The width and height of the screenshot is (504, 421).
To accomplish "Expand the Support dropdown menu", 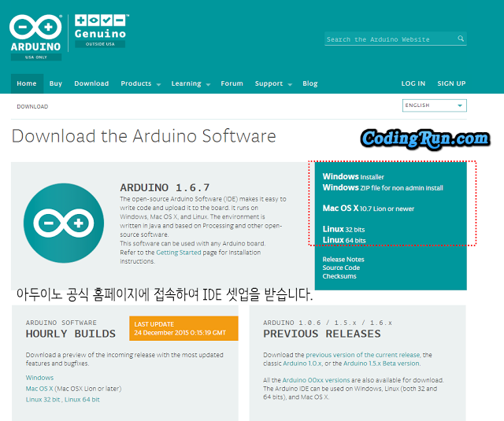I will click(273, 83).
